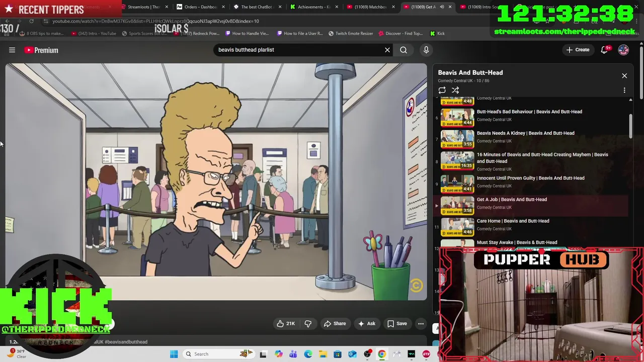Start voice search with the microphone icon
644x362 pixels.
click(426, 50)
